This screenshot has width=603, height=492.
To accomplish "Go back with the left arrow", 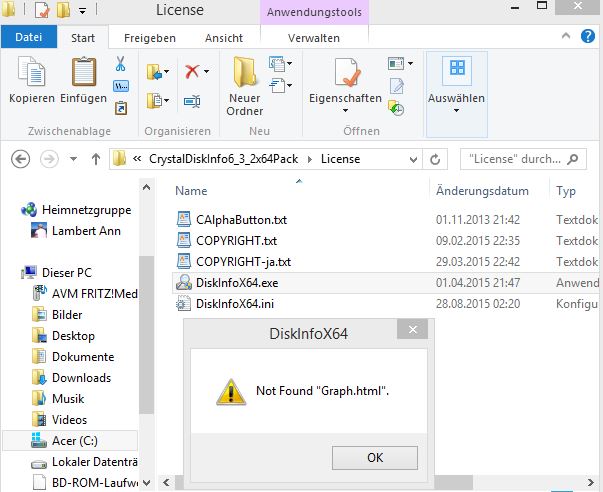I will (20, 159).
